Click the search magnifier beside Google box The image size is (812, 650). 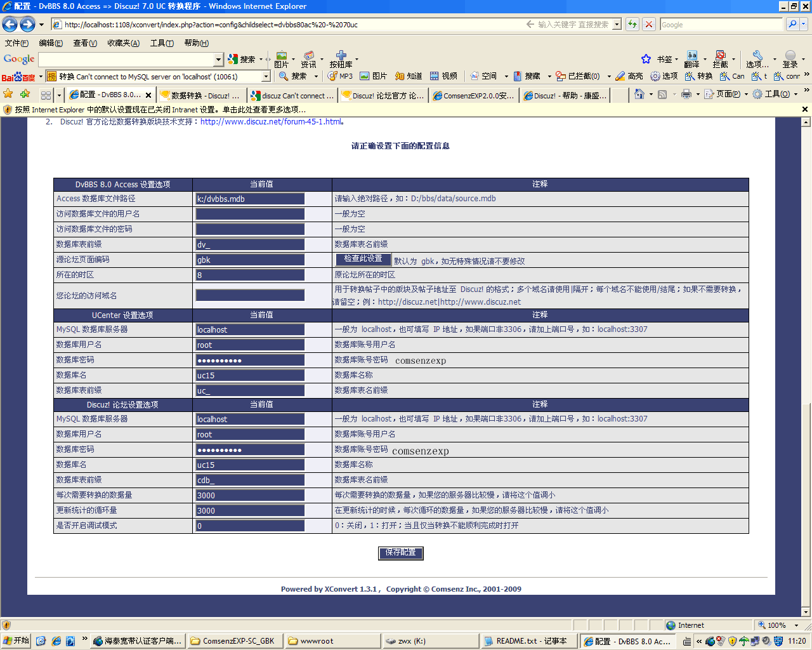click(792, 24)
